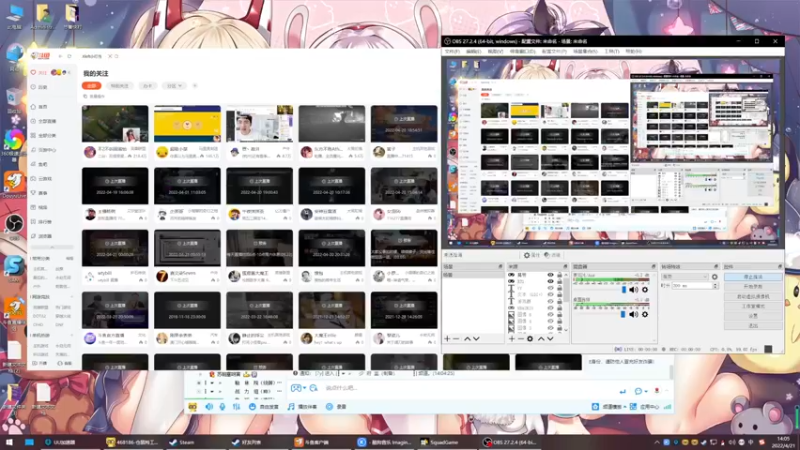Viewport: 800px width, 450px height.
Task: Click the Exit button in OBS Controls
Action: click(753, 326)
